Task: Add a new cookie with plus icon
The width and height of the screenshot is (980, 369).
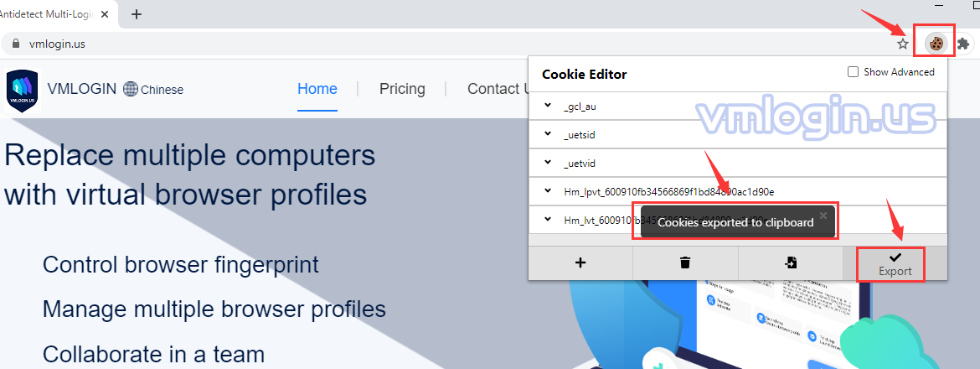Action: [x=580, y=262]
